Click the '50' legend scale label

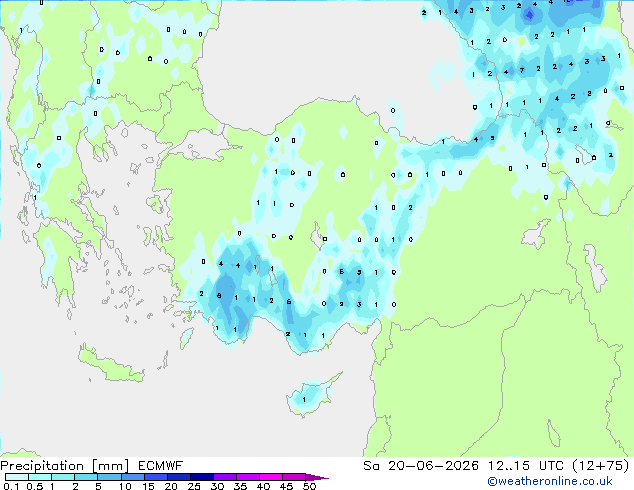click(x=309, y=486)
